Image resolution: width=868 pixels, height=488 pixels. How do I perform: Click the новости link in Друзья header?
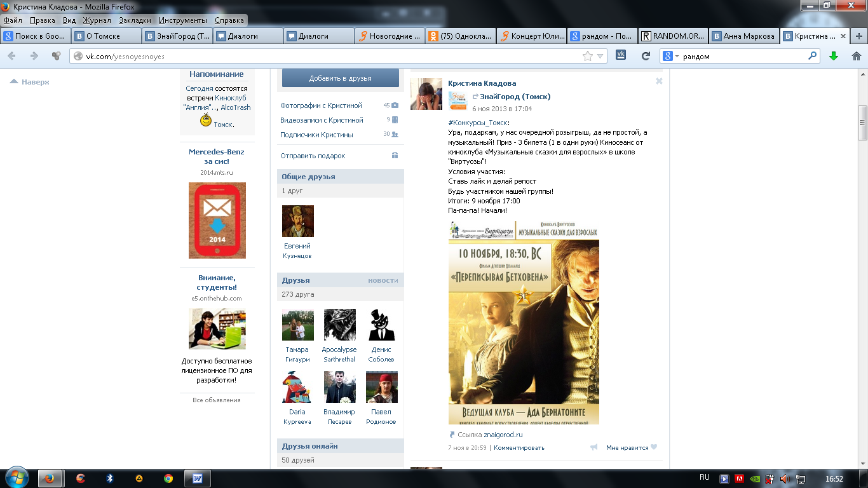click(383, 280)
